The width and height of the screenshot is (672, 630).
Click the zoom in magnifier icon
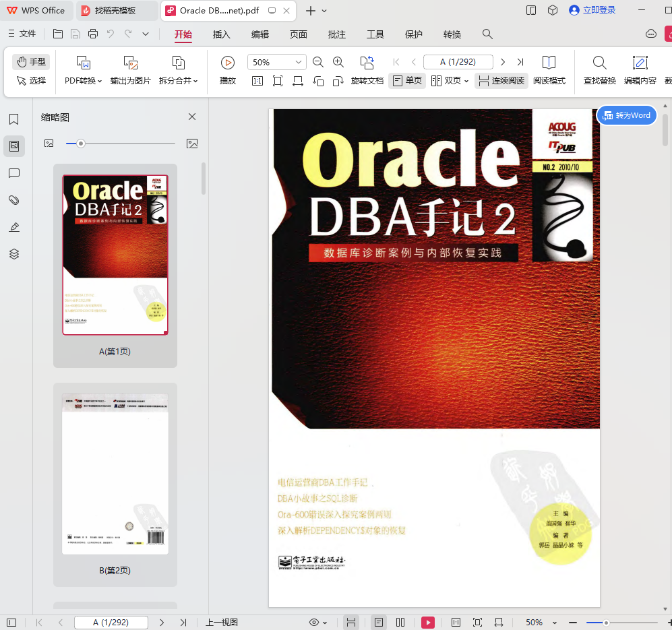point(338,62)
